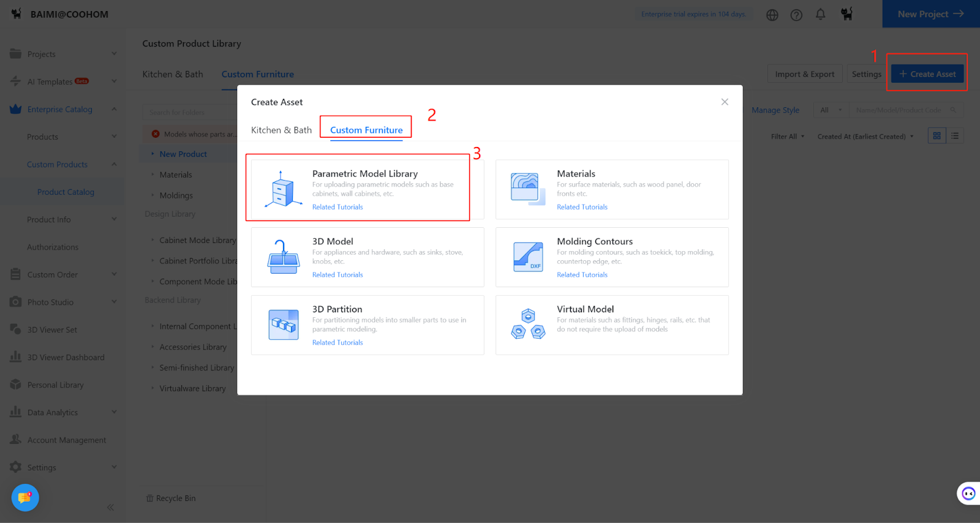Open the Created At sort dropdown
Image resolution: width=980 pixels, height=523 pixels.
(x=865, y=137)
